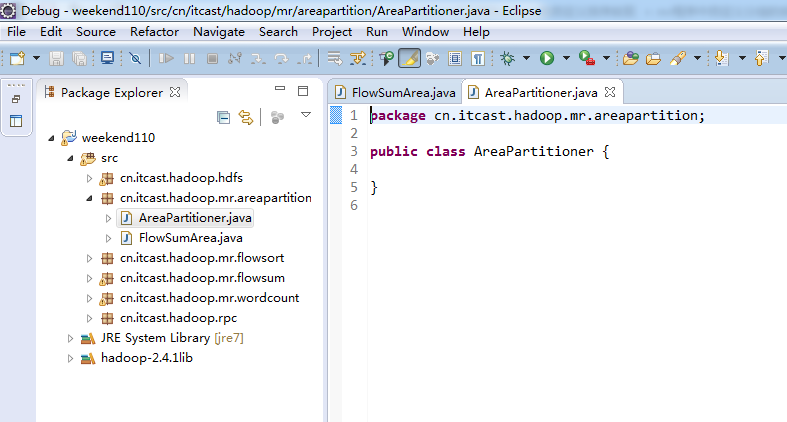Collapse the weekend110 project node
The width and height of the screenshot is (787, 422).
pyautogui.click(x=51, y=138)
